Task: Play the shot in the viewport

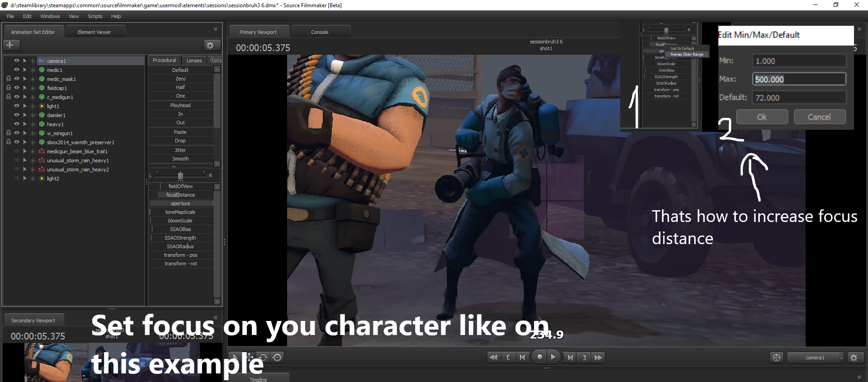Action: point(553,357)
